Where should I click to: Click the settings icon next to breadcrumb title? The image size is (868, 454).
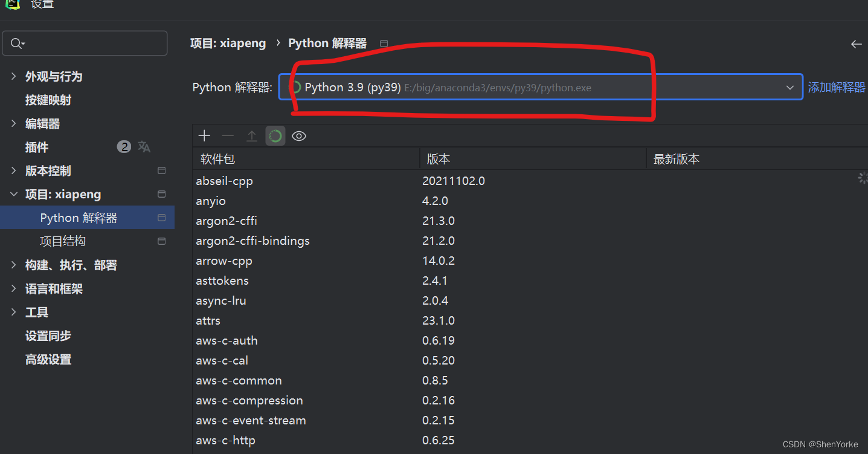(x=384, y=44)
